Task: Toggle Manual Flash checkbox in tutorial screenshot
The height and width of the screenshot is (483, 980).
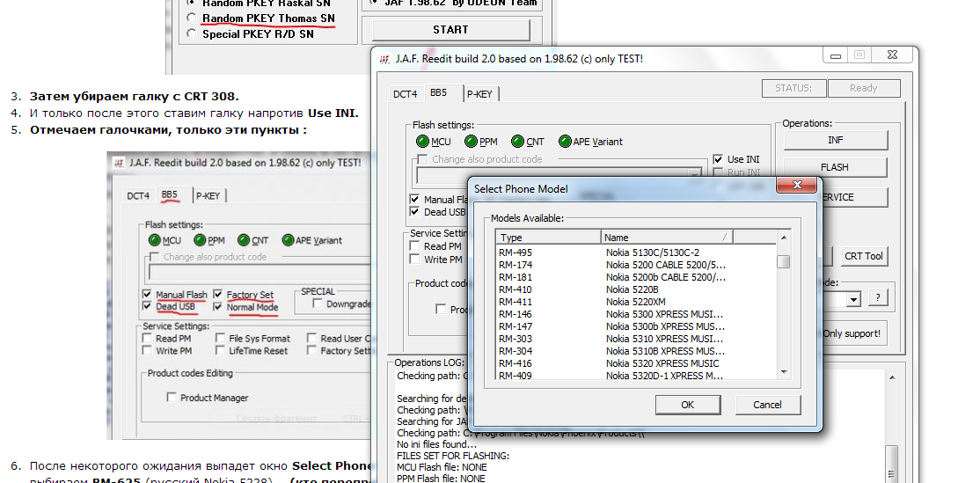Action: [x=147, y=295]
